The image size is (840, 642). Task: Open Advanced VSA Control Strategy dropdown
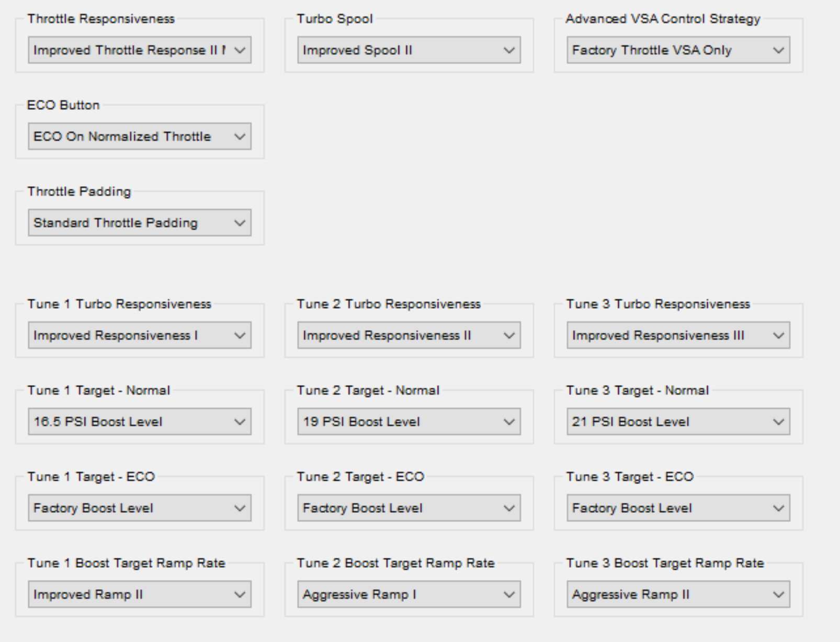(678, 50)
